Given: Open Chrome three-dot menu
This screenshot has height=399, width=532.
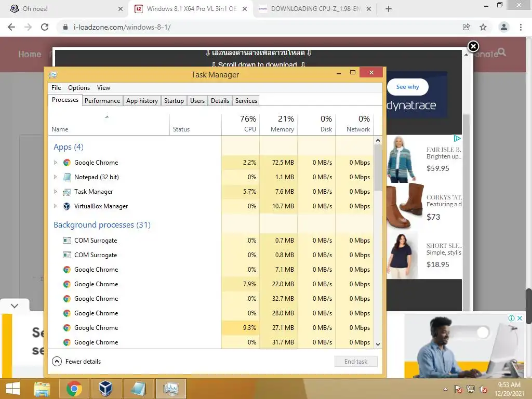Looking at the screenshot, I should [x=521, y=27].
